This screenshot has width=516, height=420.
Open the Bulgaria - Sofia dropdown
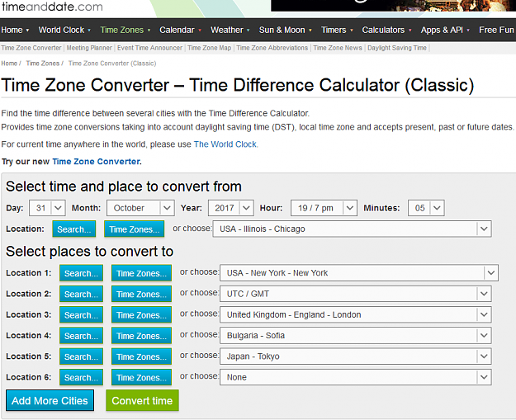[356, 336]
